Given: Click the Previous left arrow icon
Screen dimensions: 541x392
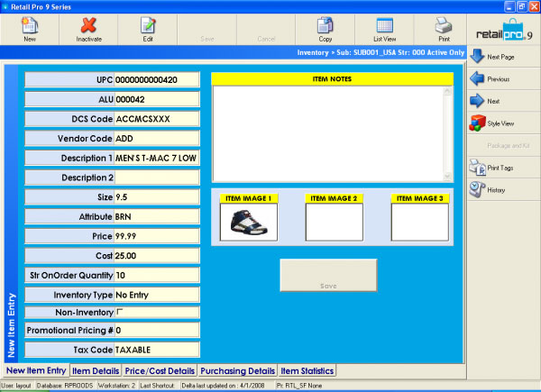Looking at the screenshot, I should tap(477, 78).
